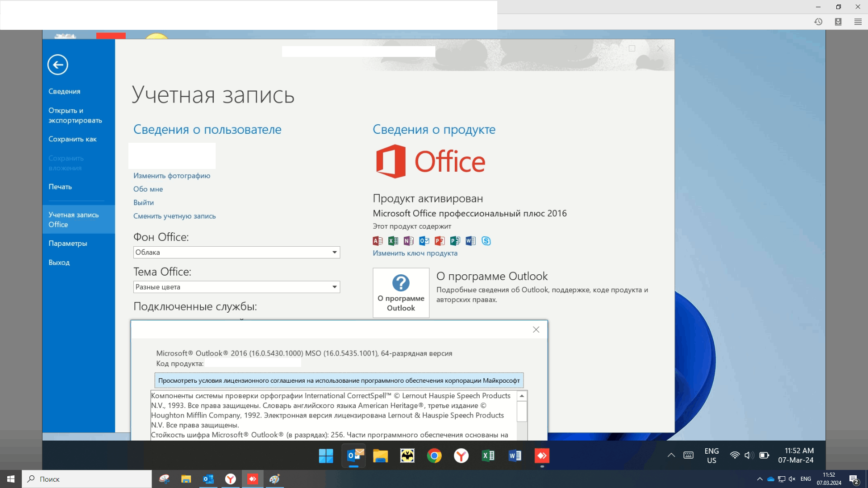Click the download icon in the top toolbar
The height and width of the screenshot is (488, 868).
click(x=838, y=22)
